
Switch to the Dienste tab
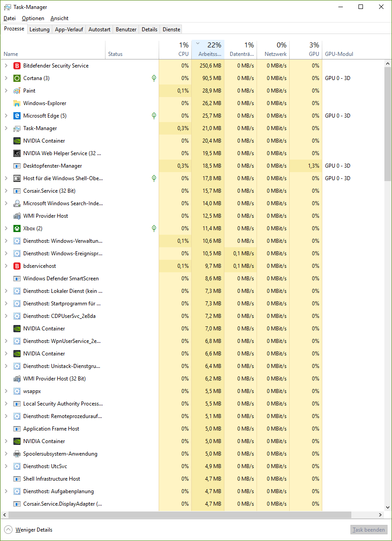[x=171, y=30]
